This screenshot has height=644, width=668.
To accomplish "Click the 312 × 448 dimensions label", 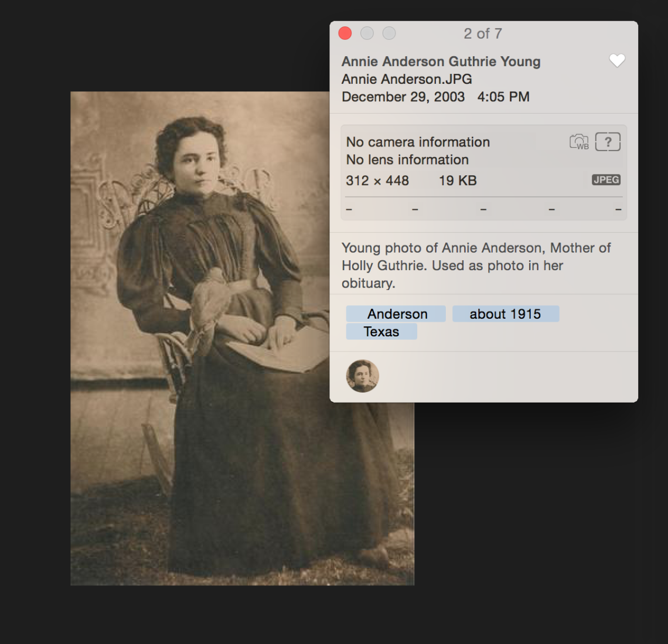I will pyautogui.click(x=377, y=180).
